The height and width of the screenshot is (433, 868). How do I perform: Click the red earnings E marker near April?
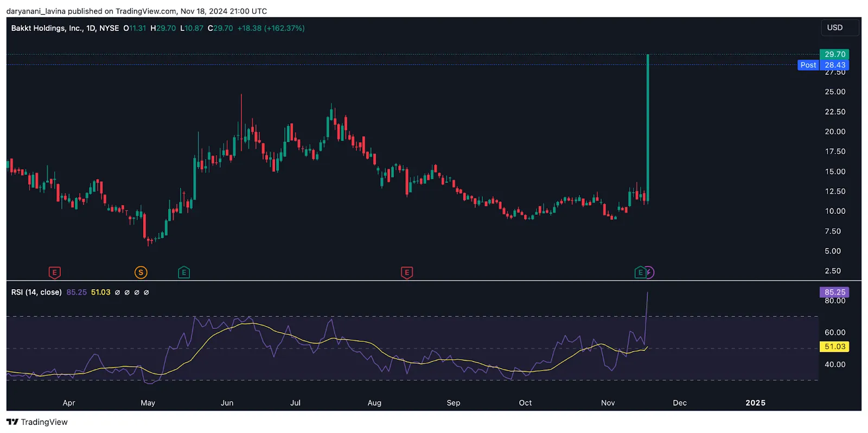(x=54, y=272)
